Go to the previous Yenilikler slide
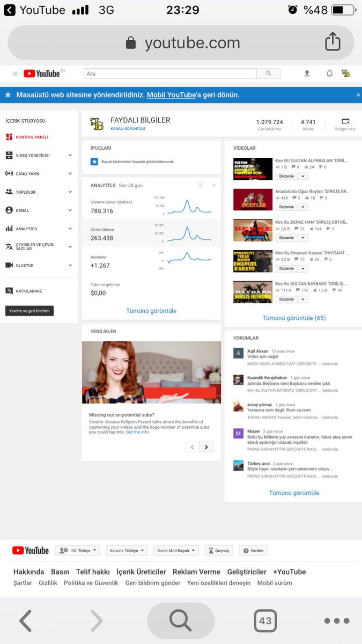 click(x=192, y=447)
